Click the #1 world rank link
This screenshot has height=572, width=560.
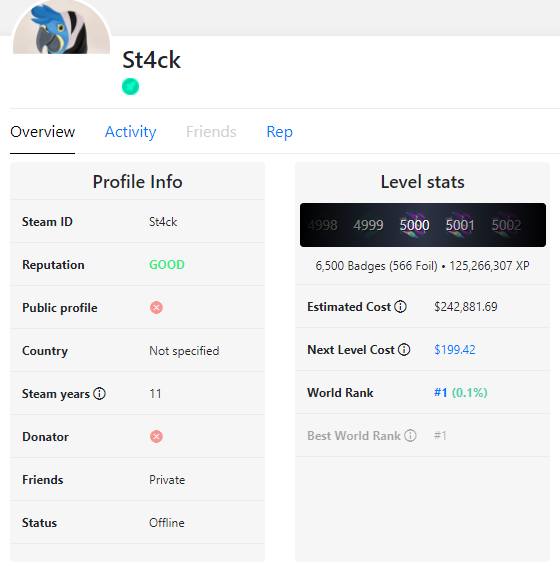(x=441, y=393)
